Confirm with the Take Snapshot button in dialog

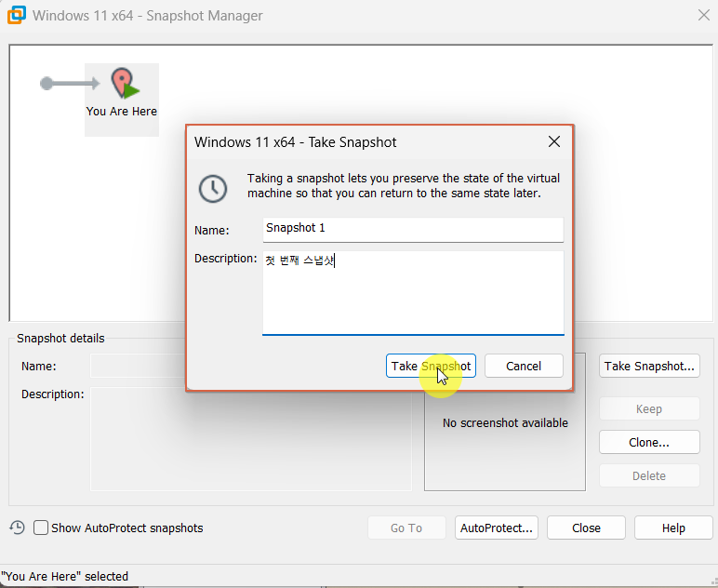pyautogui.click(x=431, y=366)
